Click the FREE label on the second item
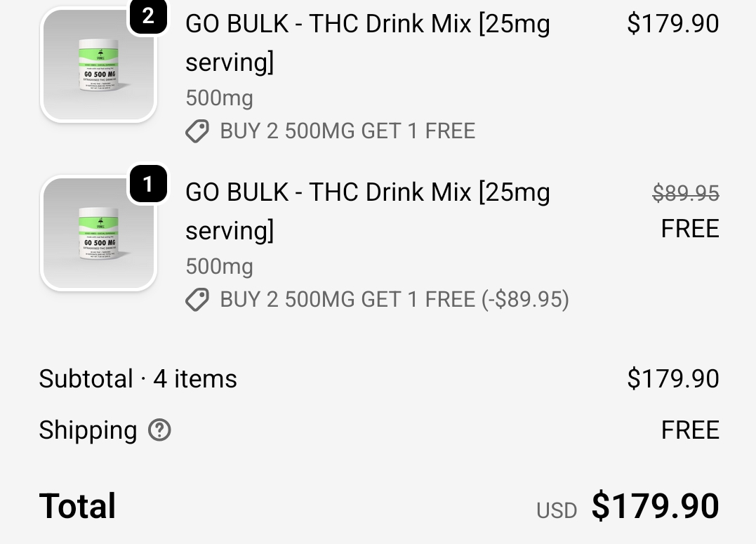Image resolution: width=756 pixels, height=544 pixels. (689, 229)
